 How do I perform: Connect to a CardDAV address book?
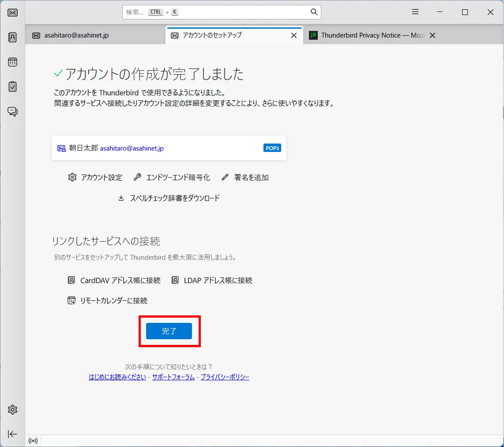click(116, 280)
